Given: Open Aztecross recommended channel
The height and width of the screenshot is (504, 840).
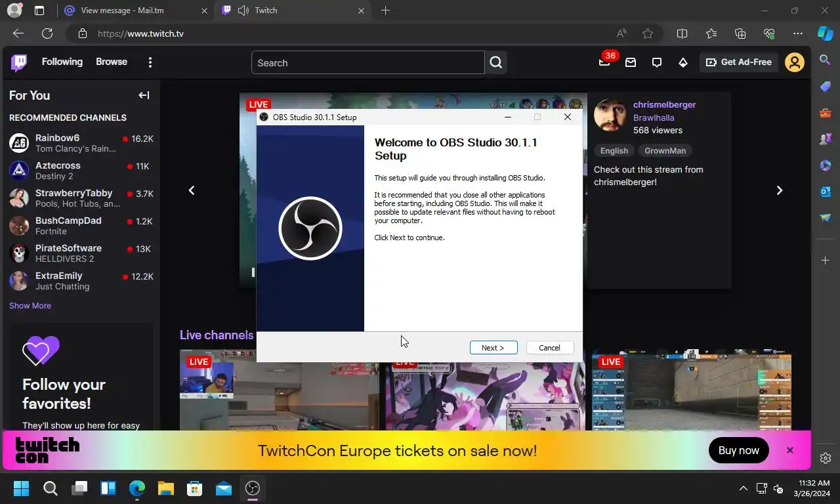Looking at the screenshot, I should (81, 170).
